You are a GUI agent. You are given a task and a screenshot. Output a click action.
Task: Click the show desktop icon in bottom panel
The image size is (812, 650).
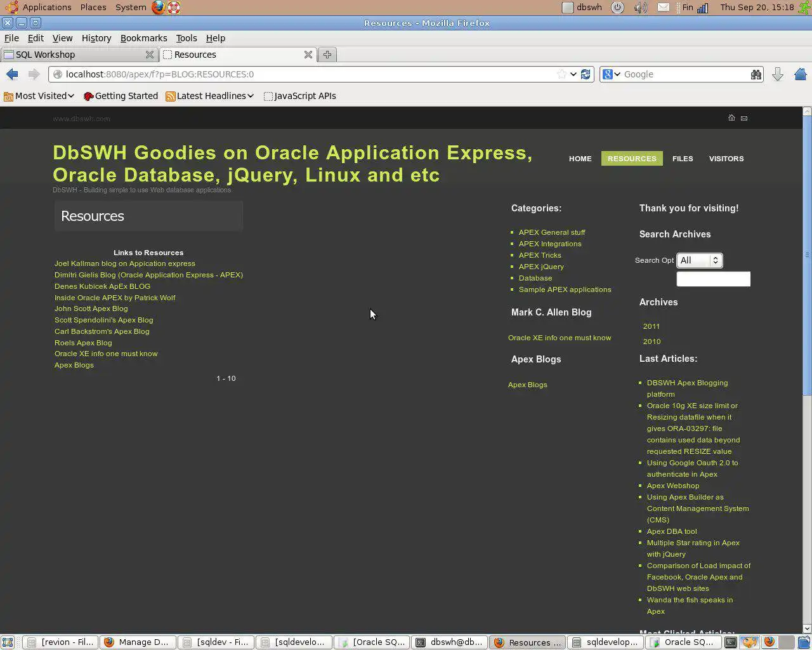(8, 642)
